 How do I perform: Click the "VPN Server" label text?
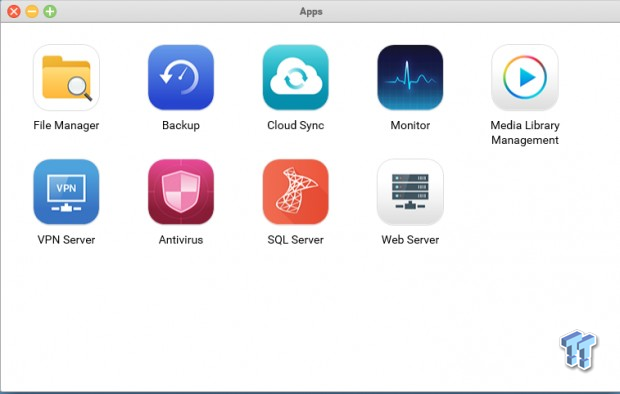66,240
